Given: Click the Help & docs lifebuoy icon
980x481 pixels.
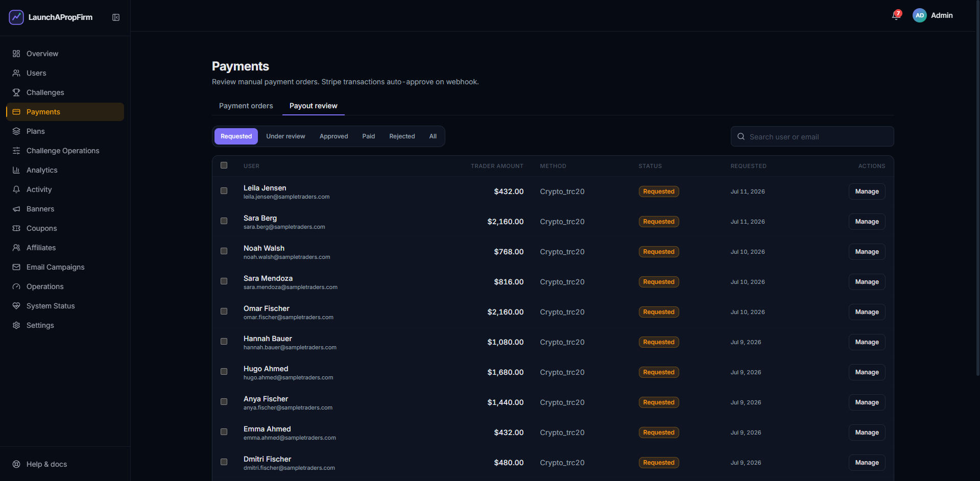Looking at the screenshot, I should pyautogui.click(x=16, y=464).
